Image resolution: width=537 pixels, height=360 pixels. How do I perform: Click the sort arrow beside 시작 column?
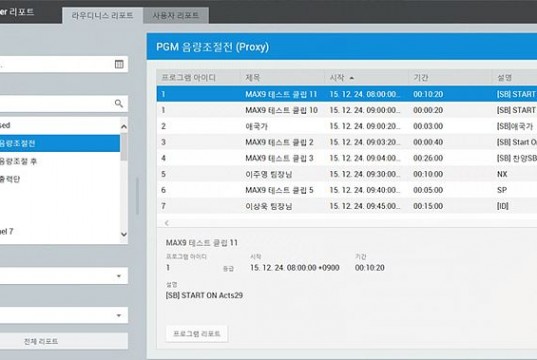pyautogui.click(x=352, y=78)
